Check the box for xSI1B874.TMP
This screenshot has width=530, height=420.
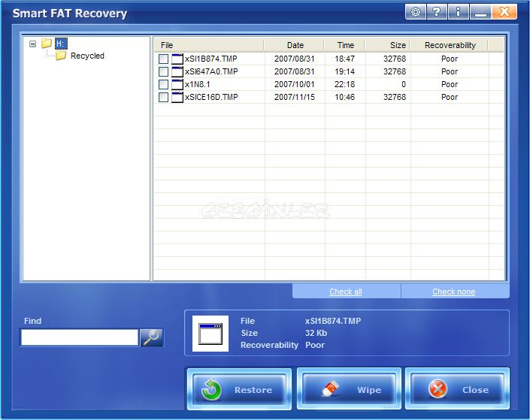click(163, 59)
